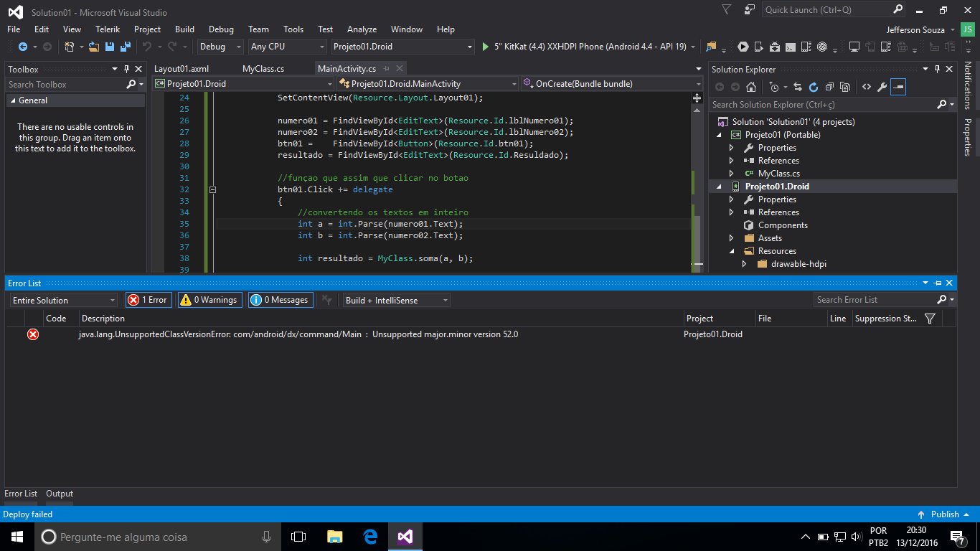Click the Task View taskbar icon
Viewport: 980px width, 551px height.
click(x=298, y=537)
